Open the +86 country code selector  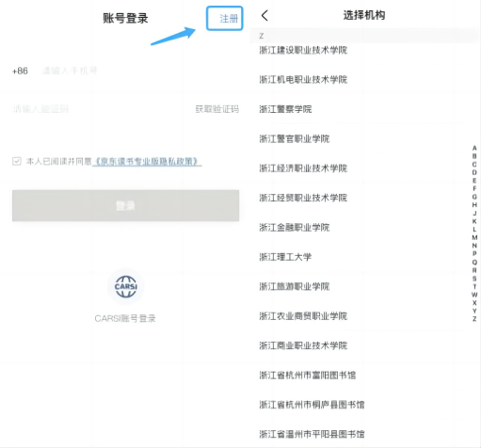coord(20,71)
